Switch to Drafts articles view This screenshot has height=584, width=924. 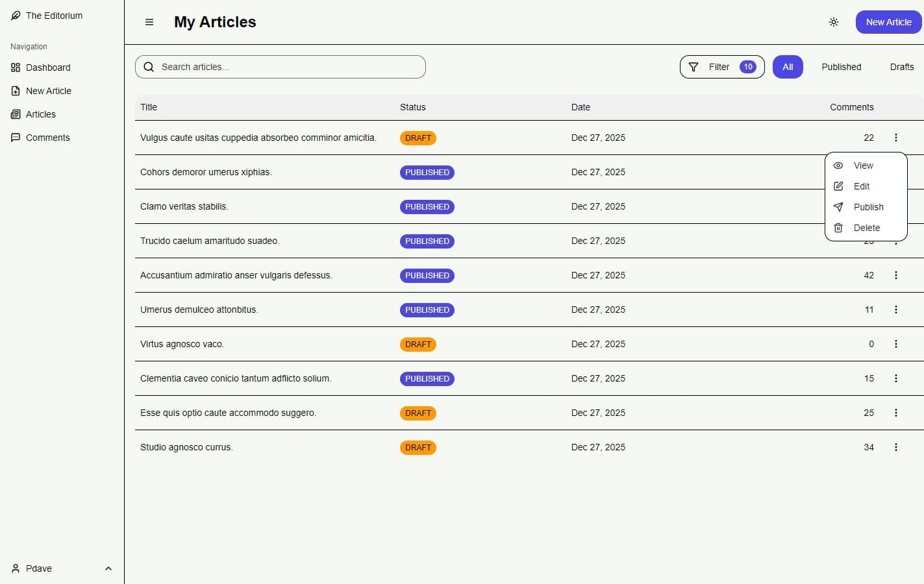coord(901,67)
